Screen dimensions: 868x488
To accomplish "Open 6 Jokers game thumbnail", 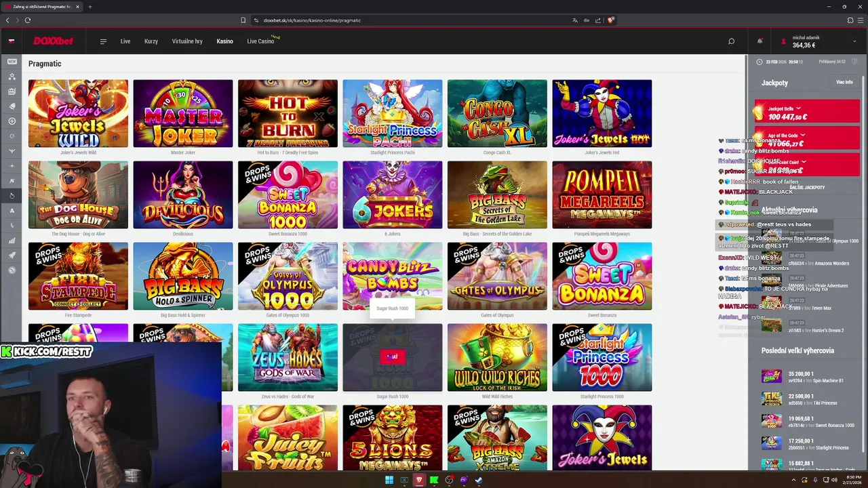I will 393,195.
